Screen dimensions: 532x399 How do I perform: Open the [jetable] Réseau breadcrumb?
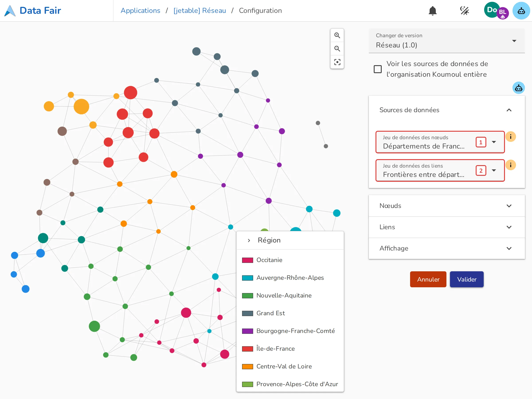click(x=200, y=11)
